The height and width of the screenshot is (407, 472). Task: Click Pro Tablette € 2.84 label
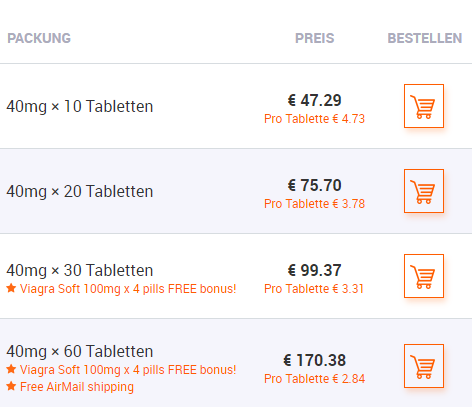pos(315,379)
